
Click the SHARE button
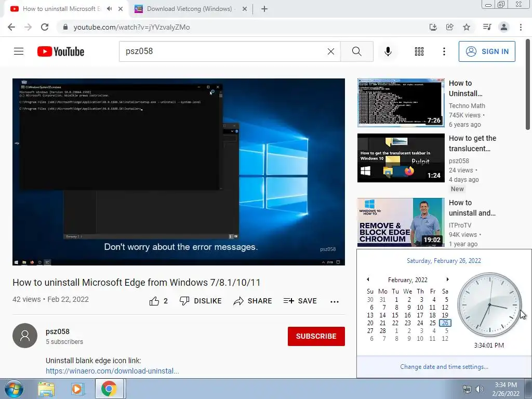pyautogui.click(x=253, y=301)
